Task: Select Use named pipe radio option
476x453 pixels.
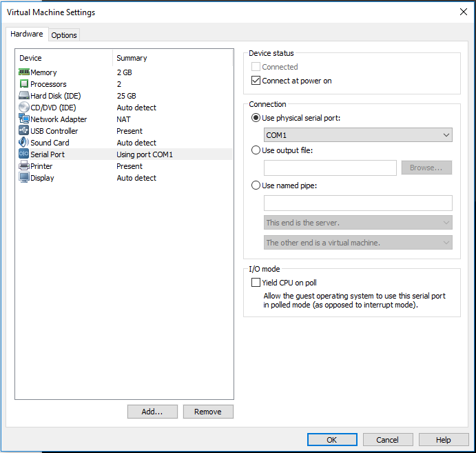Action: click(x=256, y=185)
